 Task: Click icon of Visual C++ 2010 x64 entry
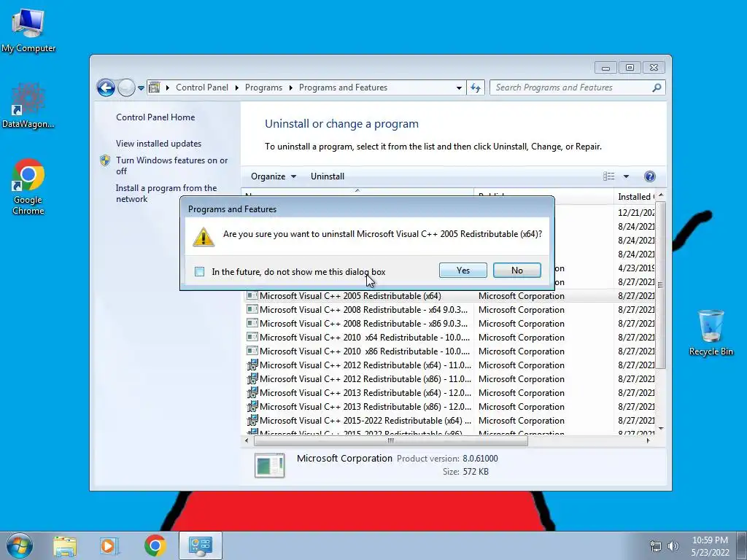point(252,337)
